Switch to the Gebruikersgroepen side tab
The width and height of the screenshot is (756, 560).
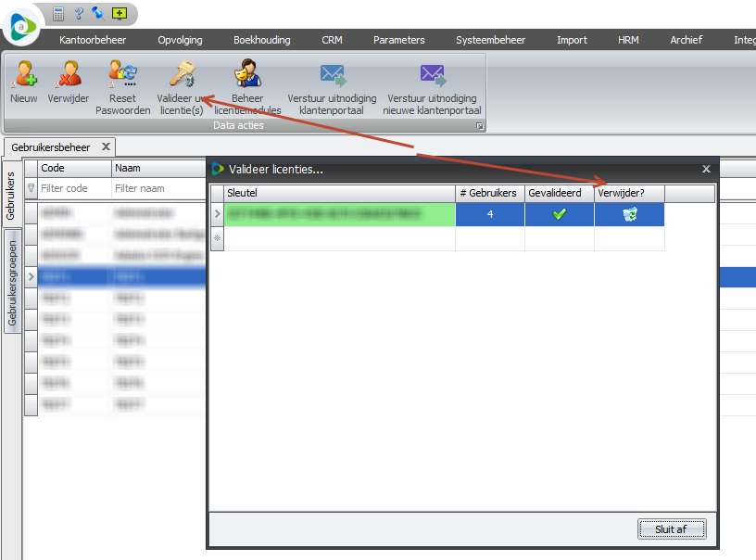coord(13,284)
